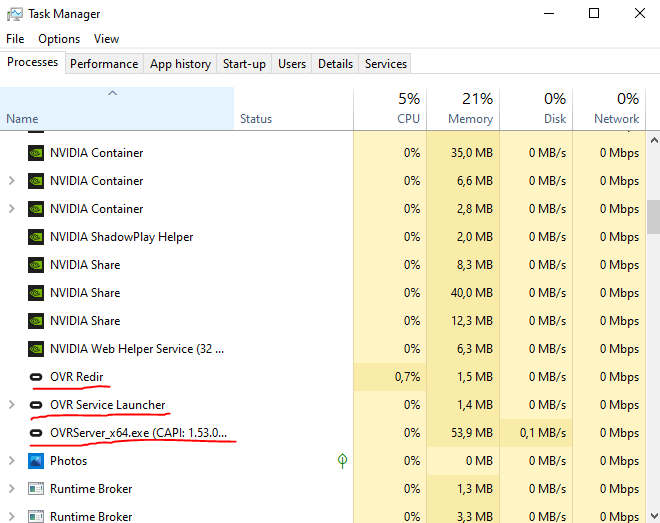
Task: Click NVIDIA Share icon in the 12,3 MB row
Action: pos(36,321)
